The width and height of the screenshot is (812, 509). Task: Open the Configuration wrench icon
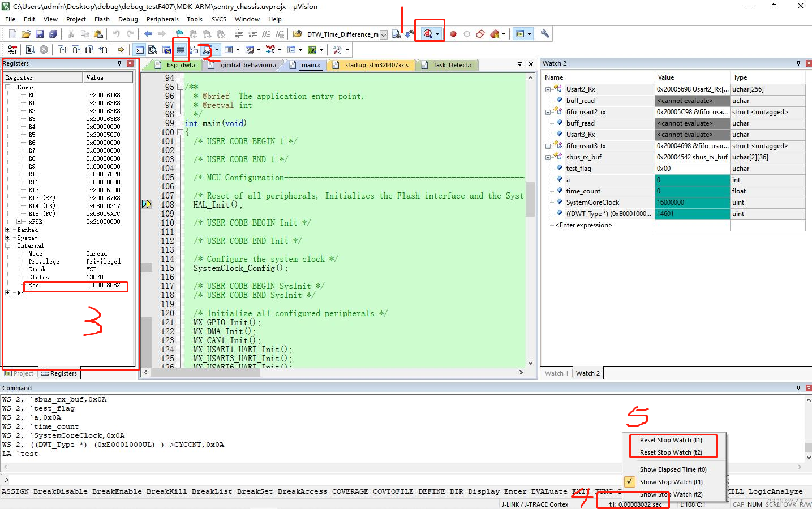click(545, 34)
